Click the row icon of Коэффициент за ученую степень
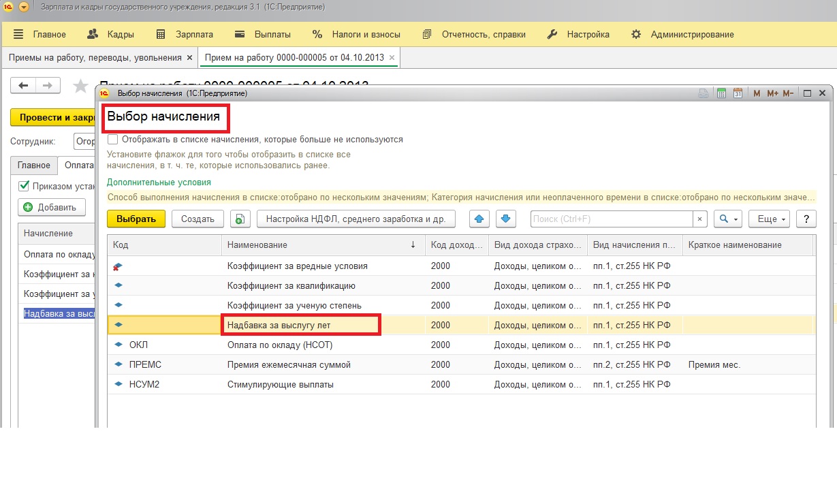837x504 pixels. [x=119, y=305]
